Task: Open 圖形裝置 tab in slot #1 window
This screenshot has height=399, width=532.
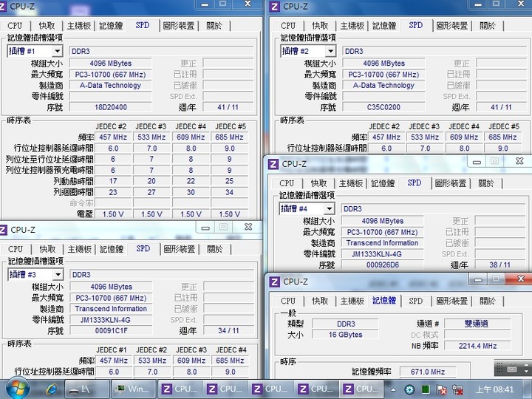Action: 179,26
